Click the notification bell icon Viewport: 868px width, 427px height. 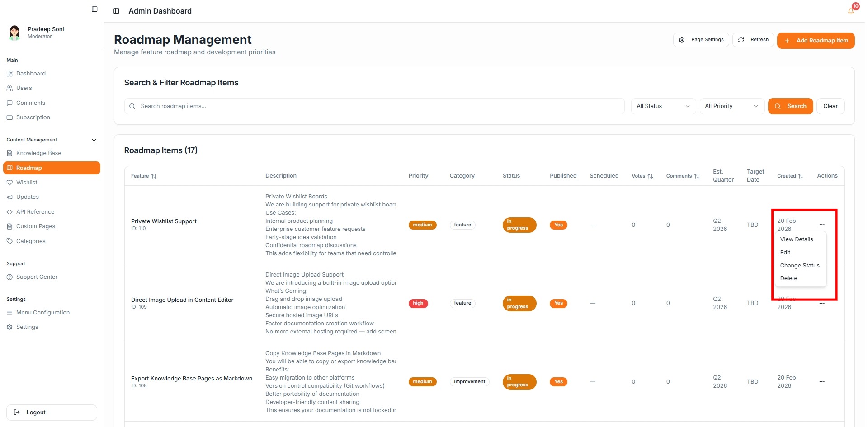coord(851,11)
